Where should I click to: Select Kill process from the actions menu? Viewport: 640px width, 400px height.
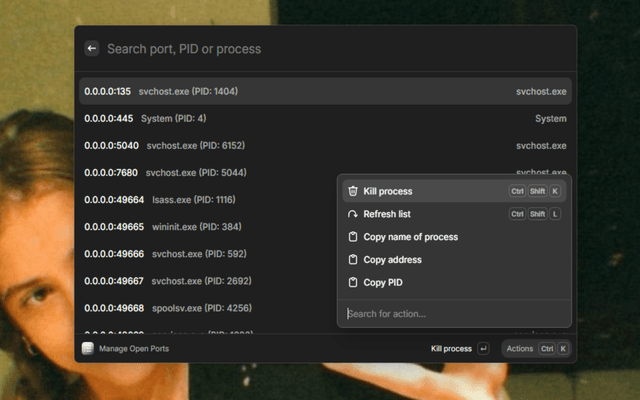click(388, 191)
